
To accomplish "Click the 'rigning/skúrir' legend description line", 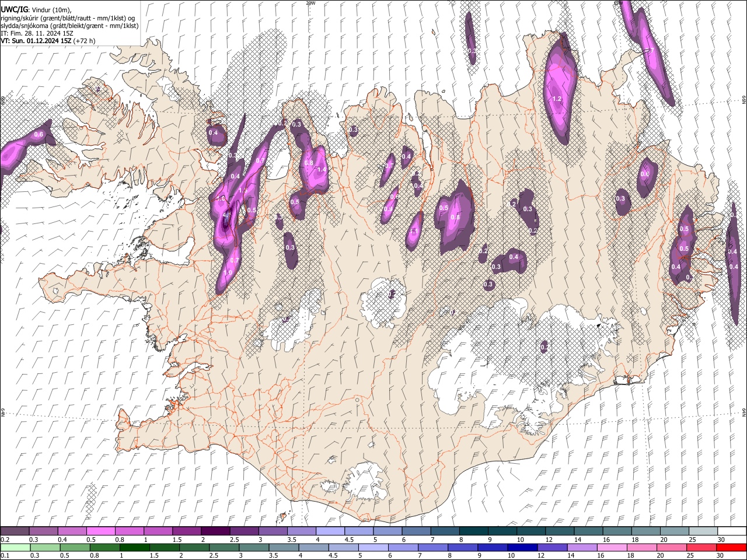I will [x=69, y=18].
